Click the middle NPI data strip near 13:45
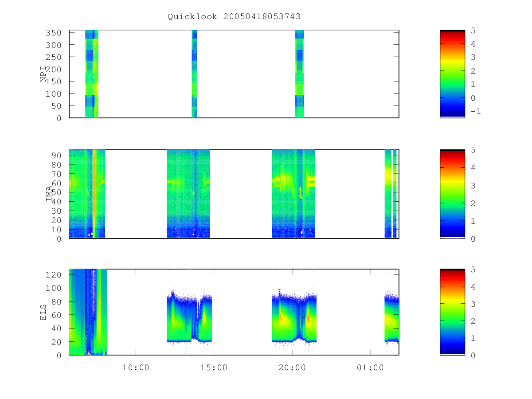Image resolution: width=532 pixels, height=399 pixels. click(x=194, y=74)
